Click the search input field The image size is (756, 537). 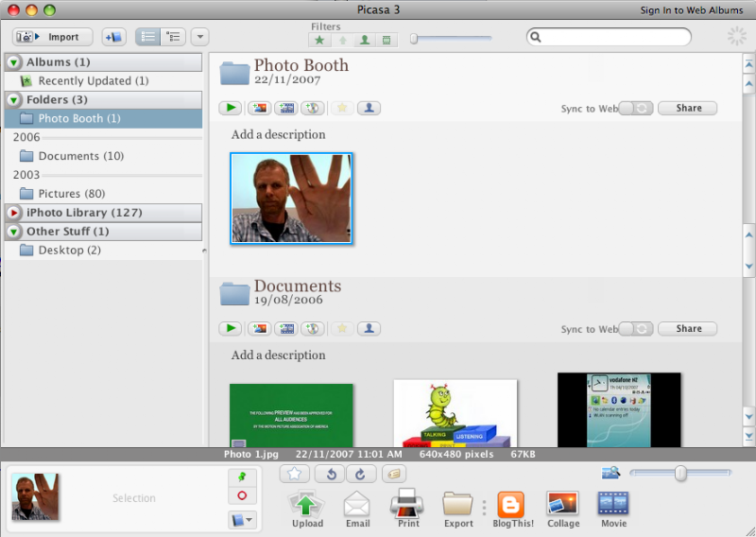click(609, 37)
